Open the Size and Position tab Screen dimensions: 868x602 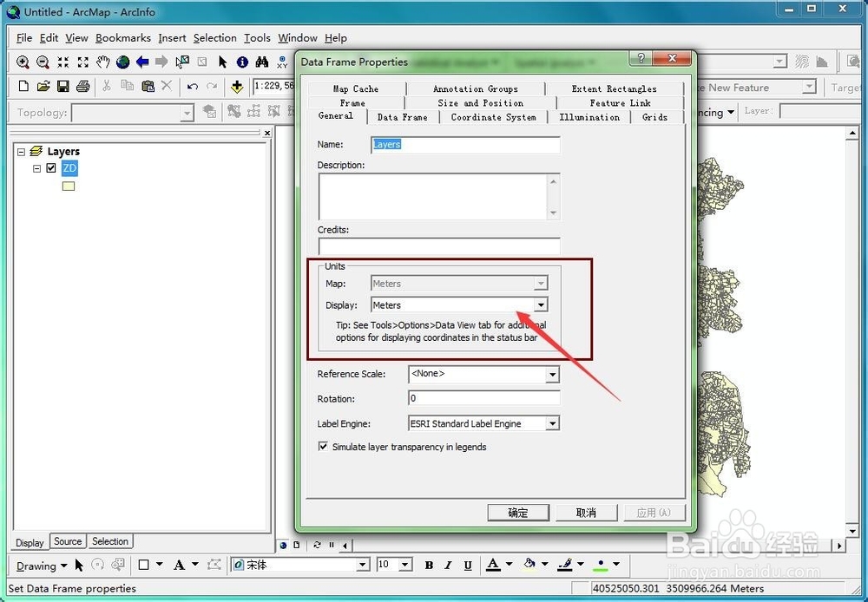point(481,103)
